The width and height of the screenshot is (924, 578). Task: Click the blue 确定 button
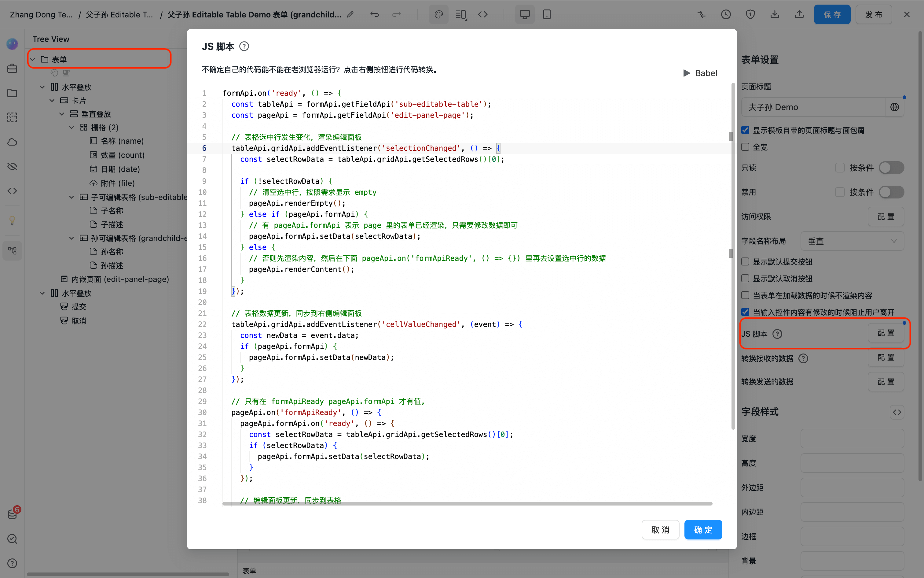(703, 530)
